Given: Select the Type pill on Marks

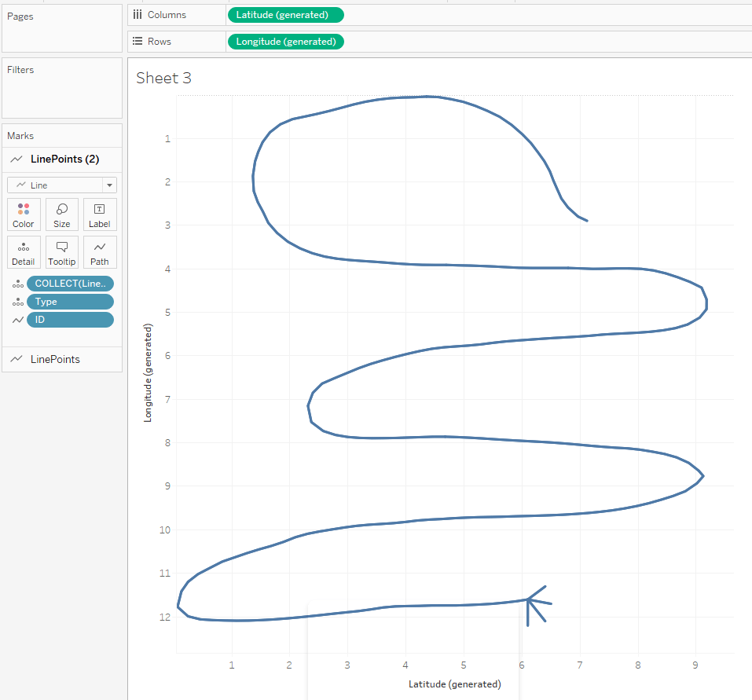Looking at the screenshot, I should click(70, 302).
